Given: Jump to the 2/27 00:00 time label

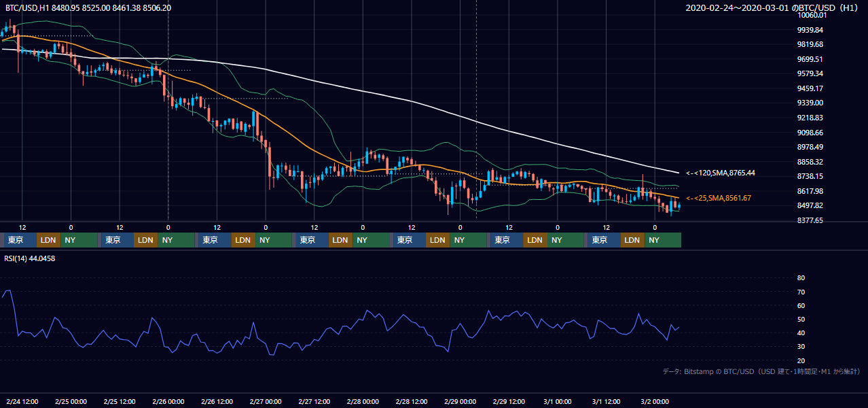Looking at the screenshot, I should 266,401.
